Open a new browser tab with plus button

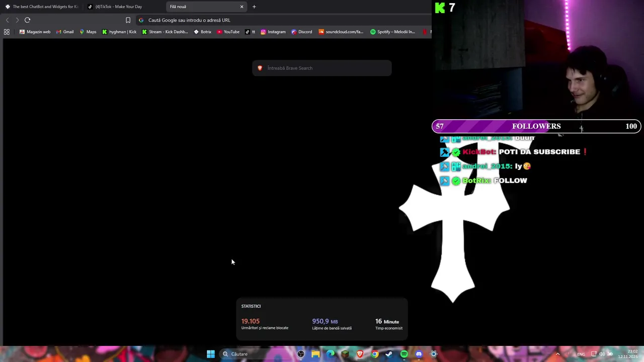pyautogui.click(x=254, y=7)
